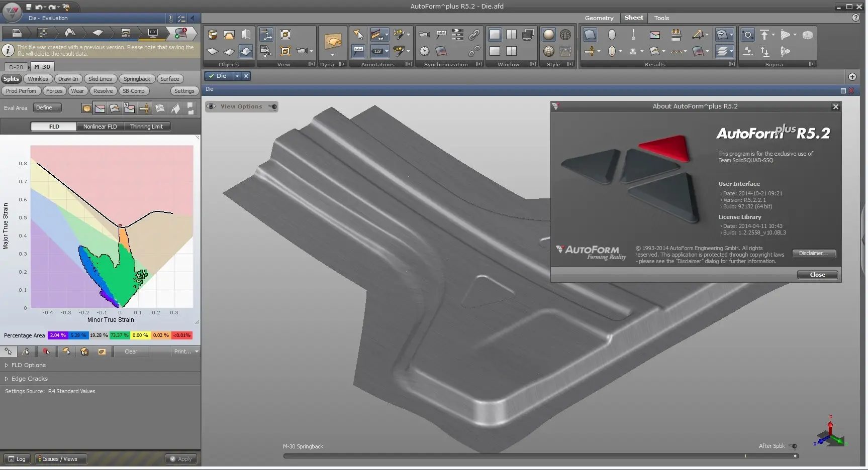Click Close in About AutoForm dialog
The width and height of the screenshot is (868, 470).
click(x=817, y=275)
